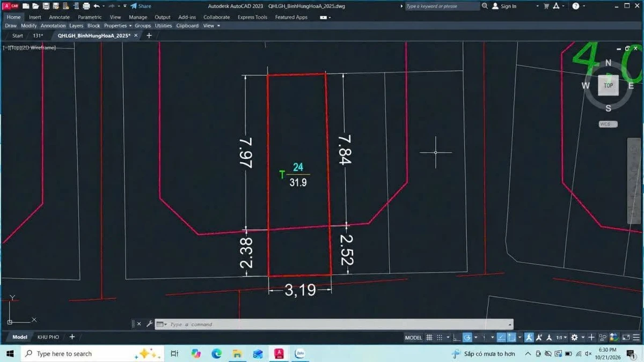Screen dimensions: 644x362
Task: Add a new drawing tab with plus button
Action: click(149, 35)
